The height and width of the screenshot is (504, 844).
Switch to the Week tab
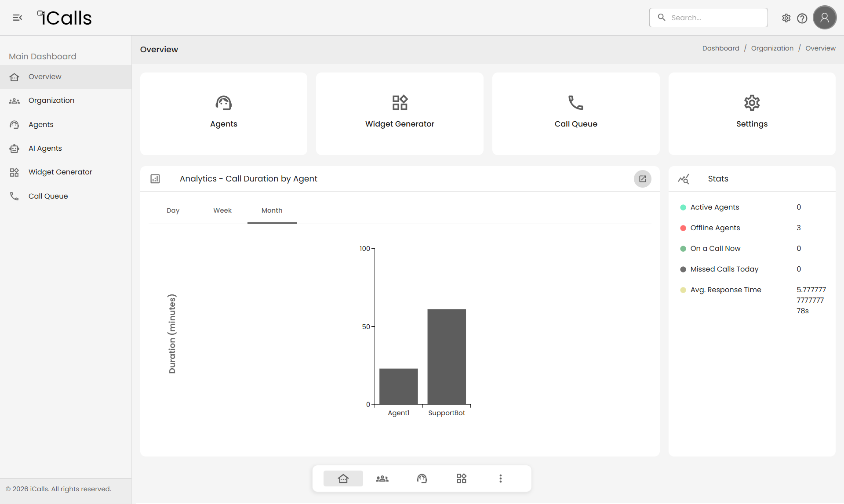(x=222, y=210)
